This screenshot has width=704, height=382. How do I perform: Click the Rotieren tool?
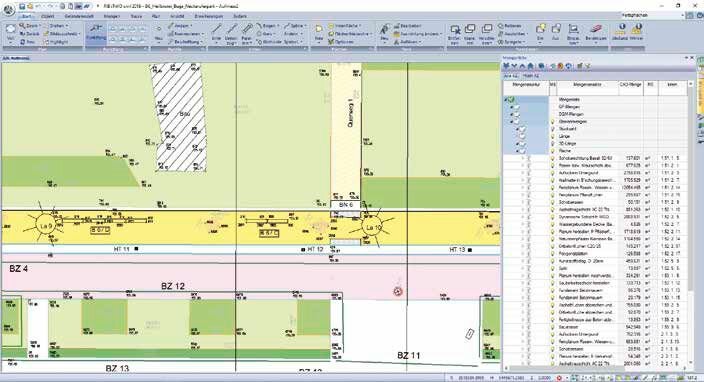click(x=510, y=26)
